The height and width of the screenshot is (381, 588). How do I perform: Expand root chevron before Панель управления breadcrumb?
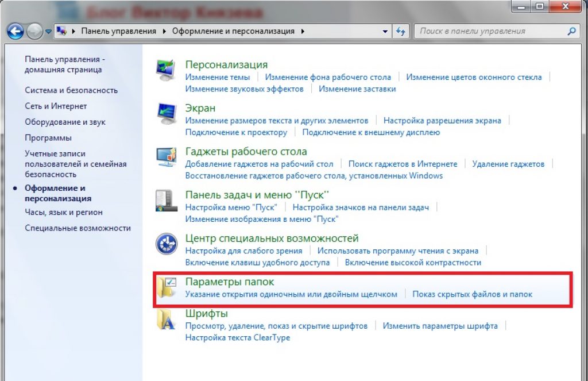pos(73,31)
